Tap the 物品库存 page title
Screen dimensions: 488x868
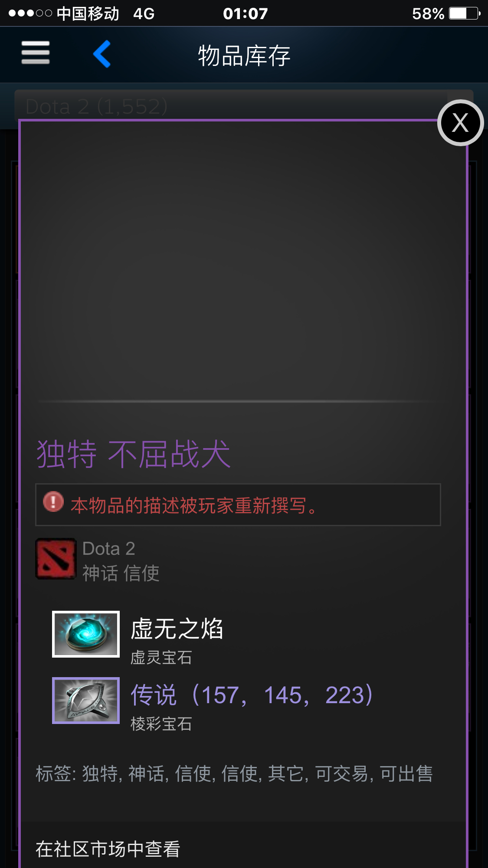tap(244, 56)
